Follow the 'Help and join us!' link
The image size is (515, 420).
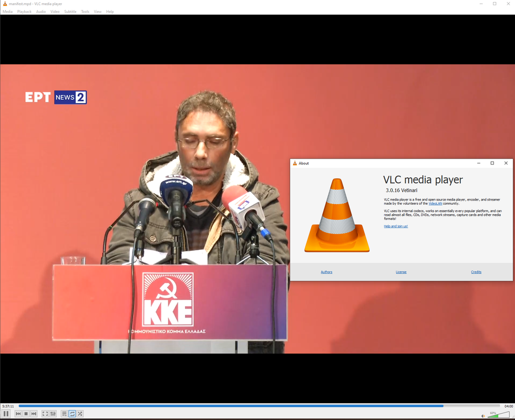[396, 226]
